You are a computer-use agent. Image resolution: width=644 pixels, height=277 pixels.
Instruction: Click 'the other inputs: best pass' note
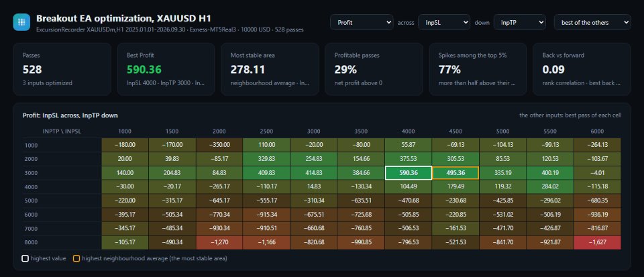click(x=570, y=115)
